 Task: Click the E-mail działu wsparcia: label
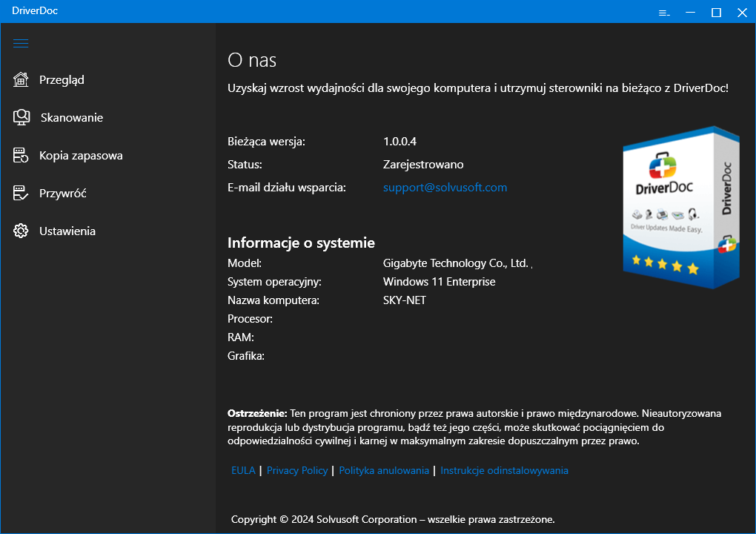287,187
